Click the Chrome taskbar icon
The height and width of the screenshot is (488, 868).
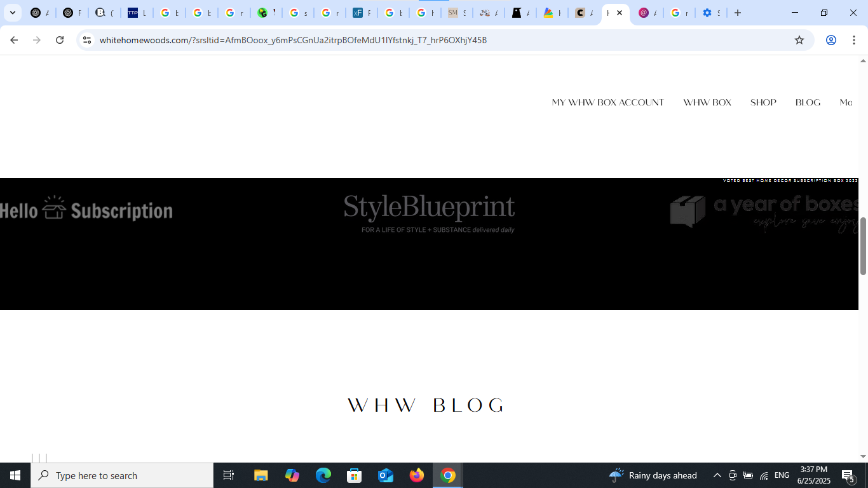[x=448, y=475]
